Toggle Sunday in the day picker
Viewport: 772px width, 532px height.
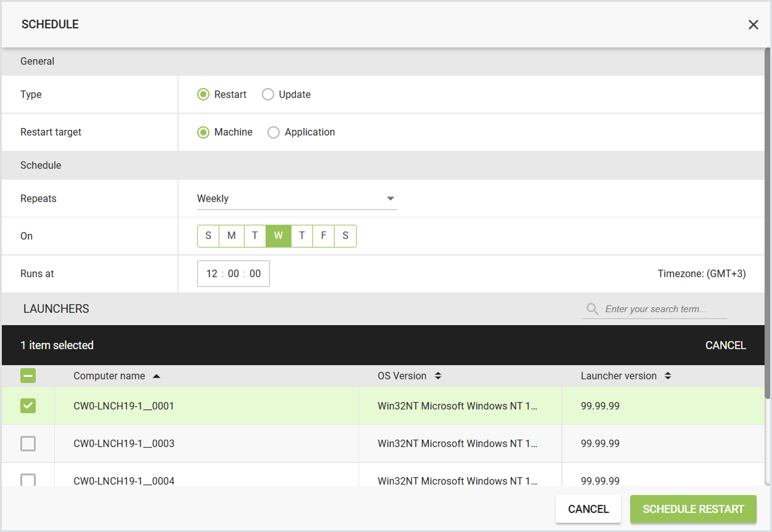click(208, 236)
